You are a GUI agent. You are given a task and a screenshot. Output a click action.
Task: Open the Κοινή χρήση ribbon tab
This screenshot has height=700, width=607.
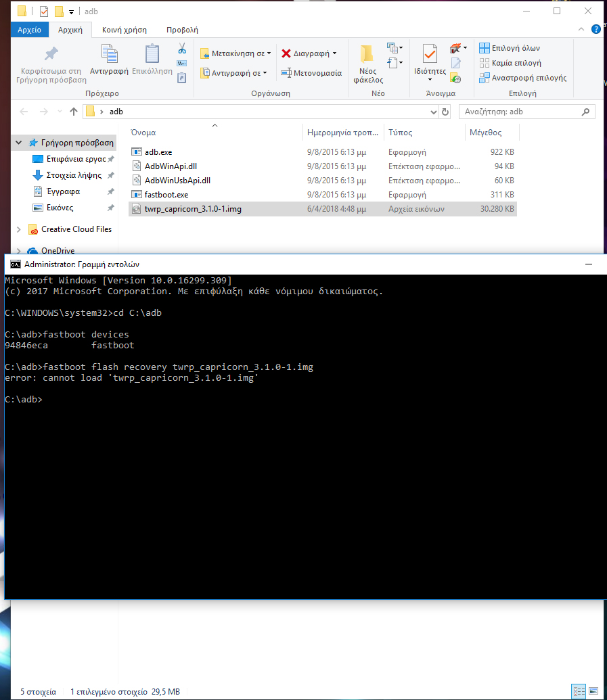click(x=124, y=30)
